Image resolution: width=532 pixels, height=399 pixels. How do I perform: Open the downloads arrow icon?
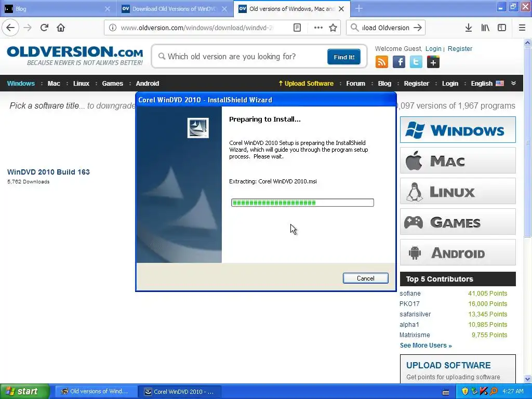(469, 28)
